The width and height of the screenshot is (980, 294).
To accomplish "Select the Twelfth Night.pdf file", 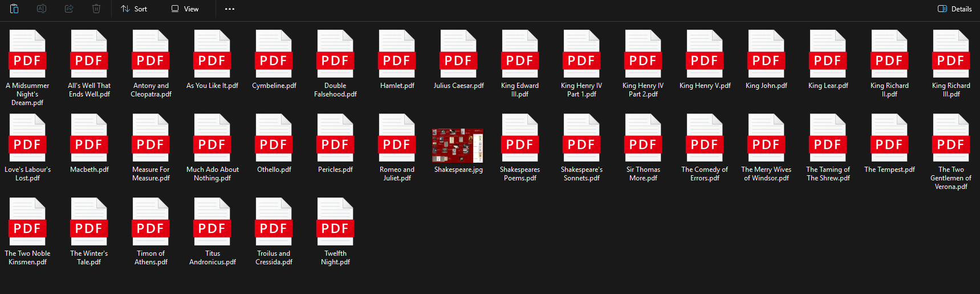I will pos(335,222).
